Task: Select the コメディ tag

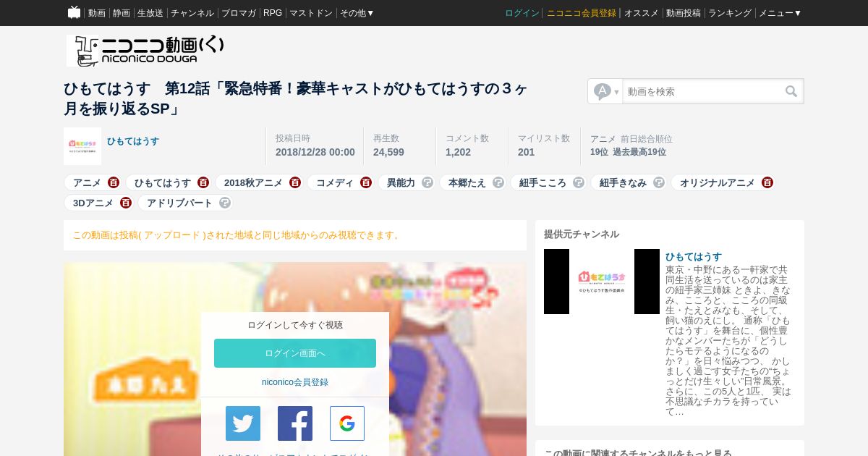Action: (335, 182)
